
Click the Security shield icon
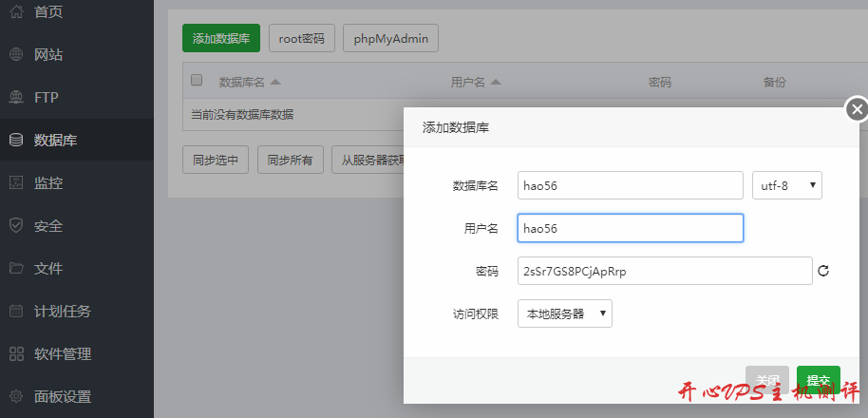click(16, 226)
